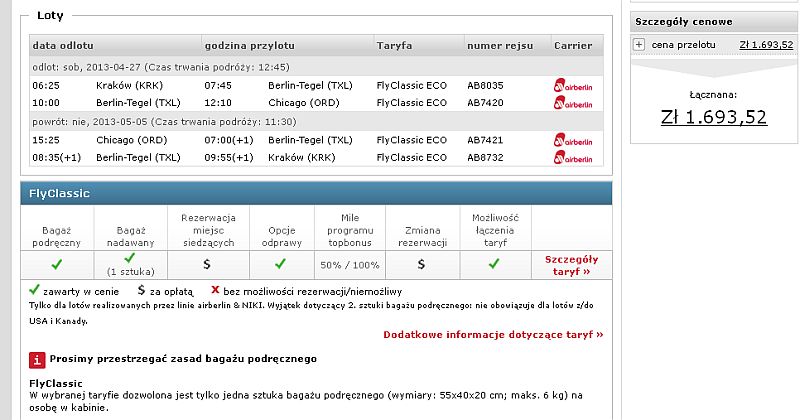Click the airberlin logo for flight AB8035

point(573,85)
